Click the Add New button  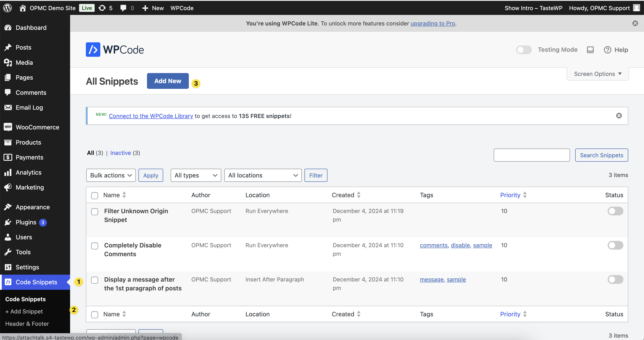tap(168, 81)
